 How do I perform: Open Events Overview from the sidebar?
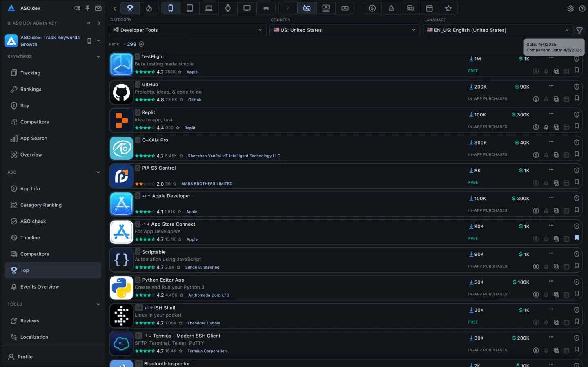tap(39, 286)
